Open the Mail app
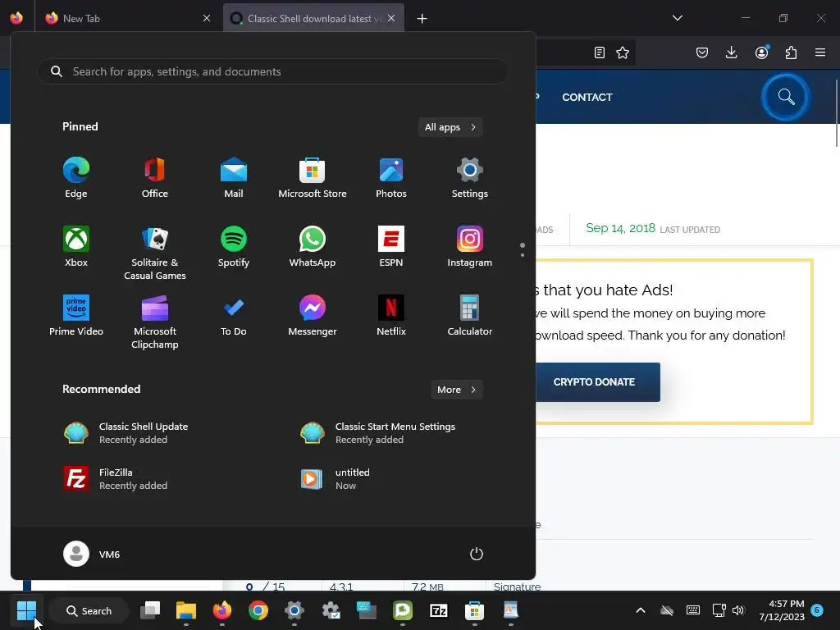 [234, 178]
